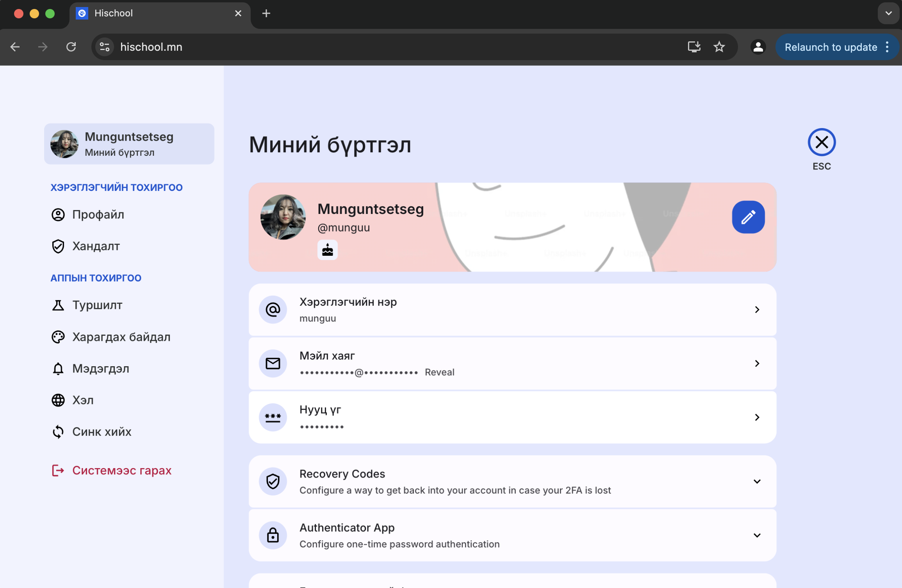Expand the Authenticator App section
The width and height of the screenshot is (902, 588).
(757, 535)
